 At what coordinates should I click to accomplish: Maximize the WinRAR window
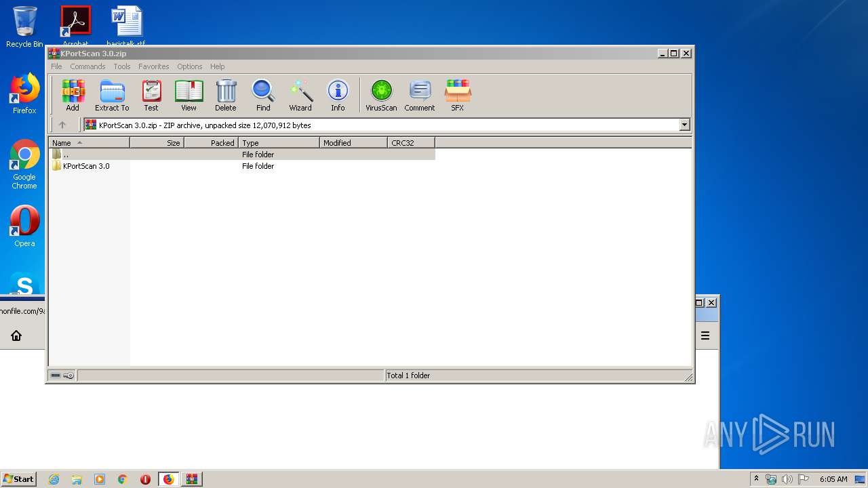(673, 53)
